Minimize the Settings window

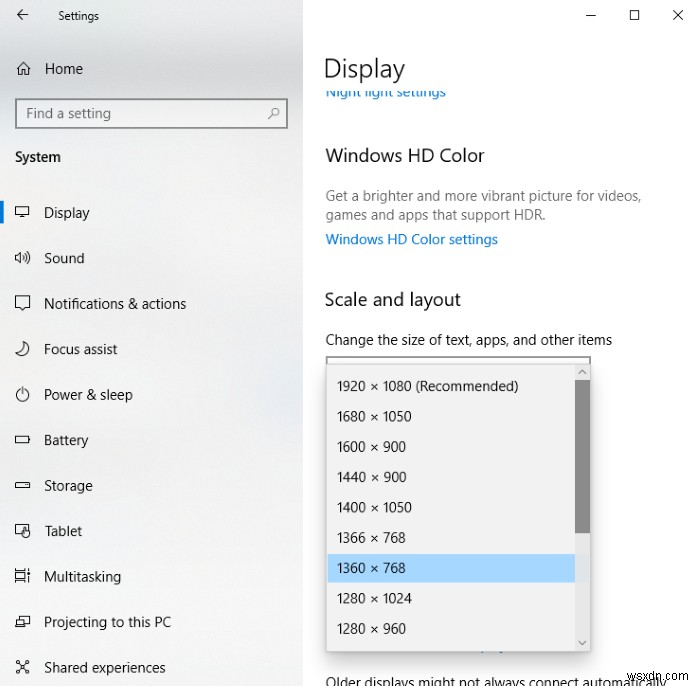(x=591, y=15)
